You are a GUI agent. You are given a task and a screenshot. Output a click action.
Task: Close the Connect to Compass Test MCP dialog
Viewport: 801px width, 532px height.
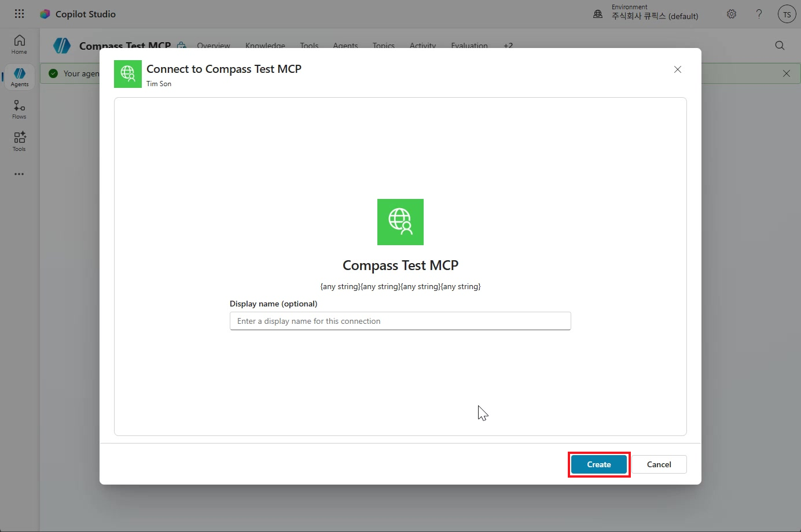[x=678, y=69]
